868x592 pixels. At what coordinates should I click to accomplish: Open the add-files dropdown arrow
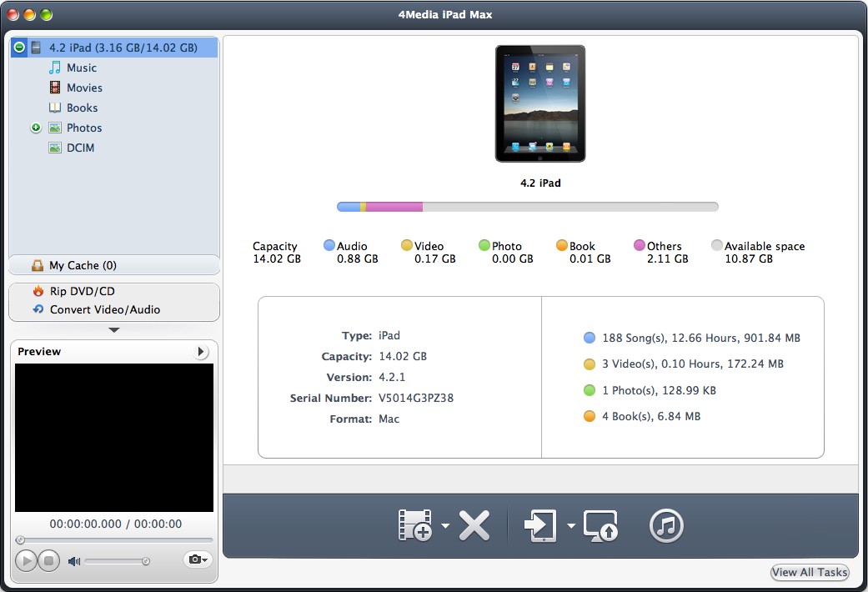tap(444, 527)
